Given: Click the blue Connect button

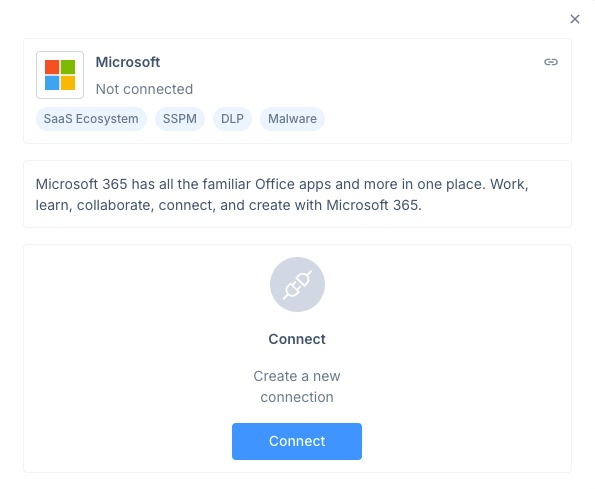Looking at the screenshot, I should coord(297,441).
